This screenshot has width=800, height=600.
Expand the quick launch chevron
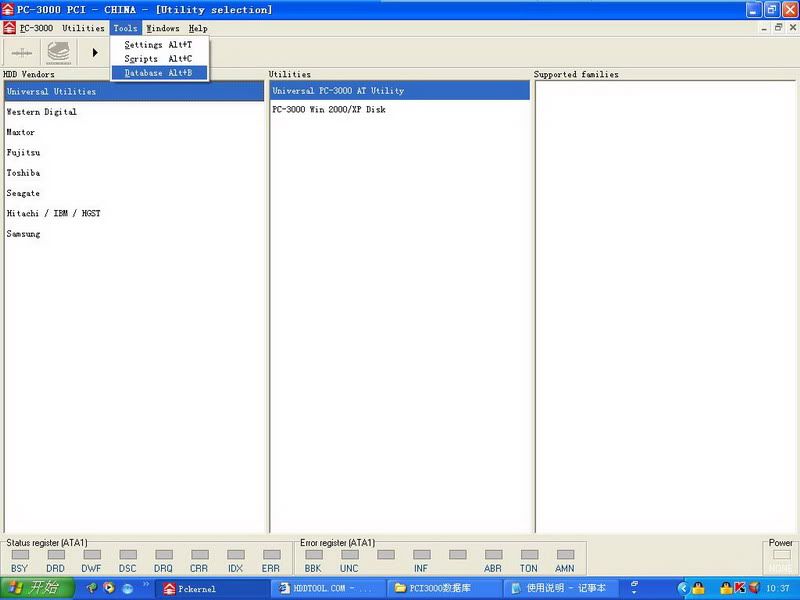click(145, 584)
